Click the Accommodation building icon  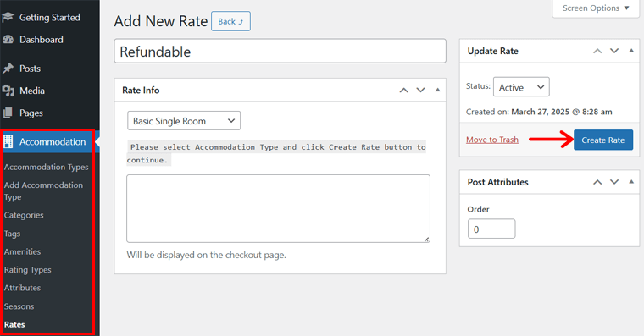[8, 141]
